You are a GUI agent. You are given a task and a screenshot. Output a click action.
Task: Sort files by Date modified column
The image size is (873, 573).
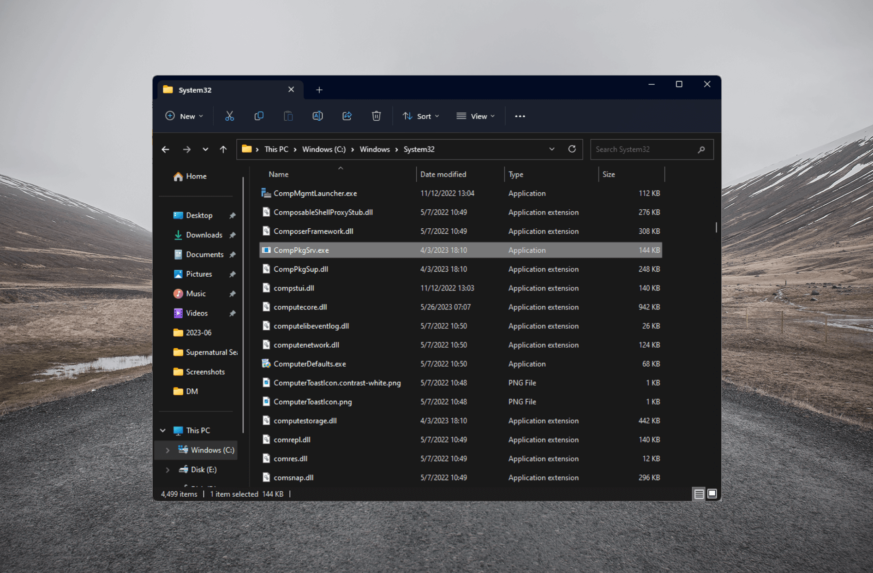[x=443, y=174]
